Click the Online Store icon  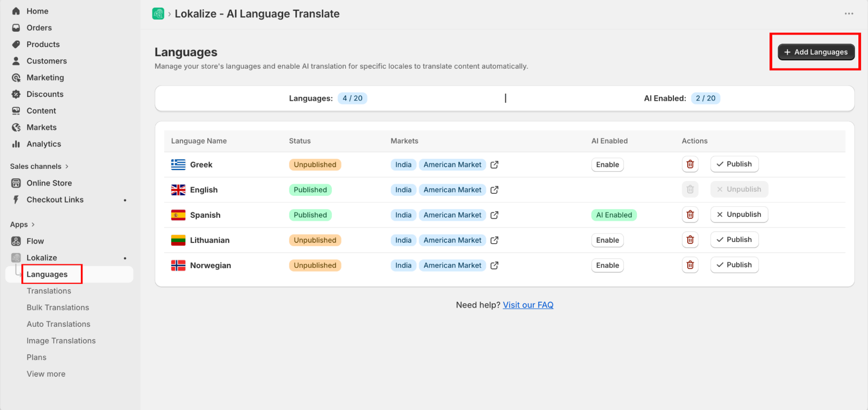pos(16,183)
